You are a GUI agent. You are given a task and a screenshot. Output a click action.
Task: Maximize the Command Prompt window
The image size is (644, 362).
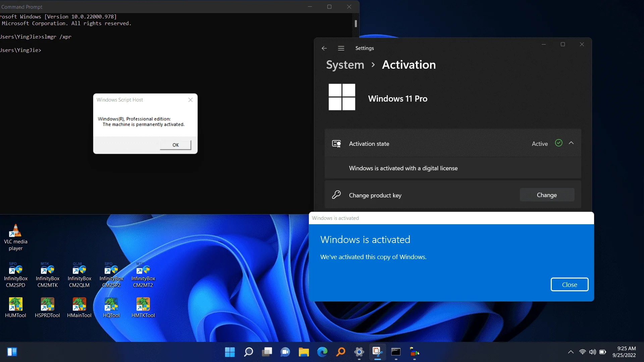[329, 7]
